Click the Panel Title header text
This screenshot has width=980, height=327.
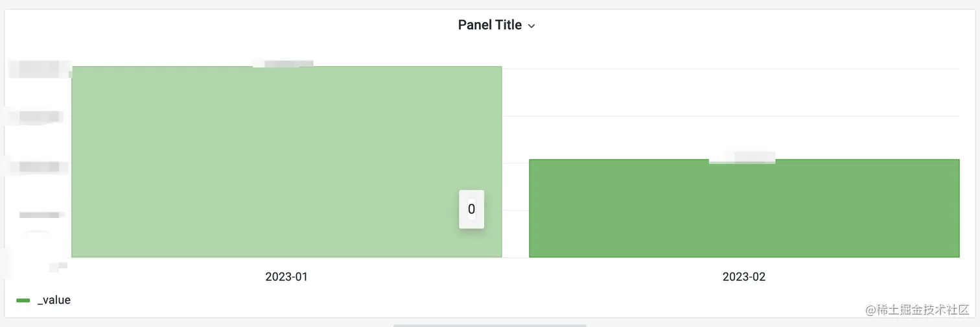[489, 25]
